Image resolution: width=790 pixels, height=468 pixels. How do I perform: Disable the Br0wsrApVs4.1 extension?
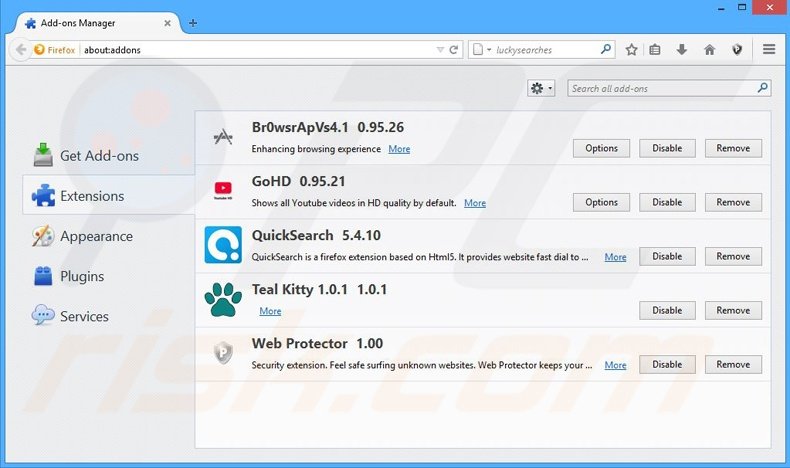(x=667, y=148)
